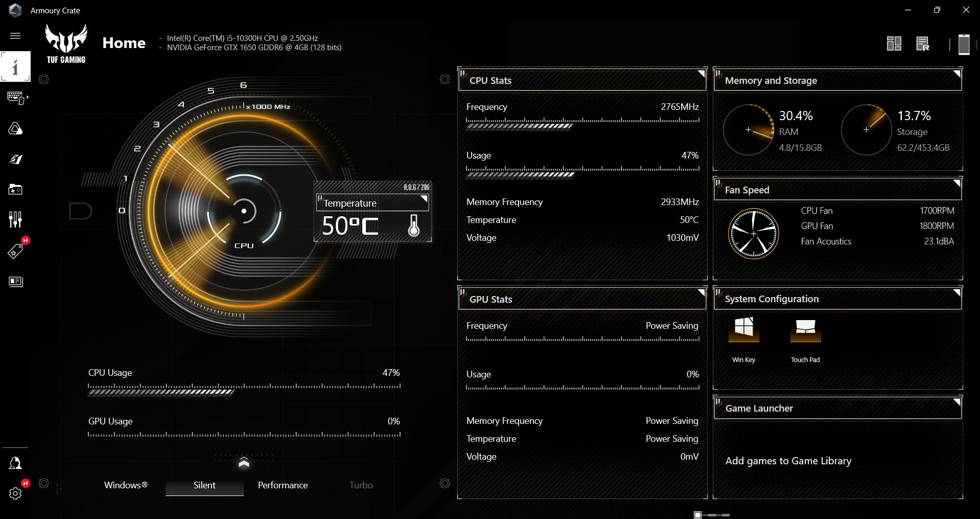Click Add games to Game Library

[x=788, y=461]
